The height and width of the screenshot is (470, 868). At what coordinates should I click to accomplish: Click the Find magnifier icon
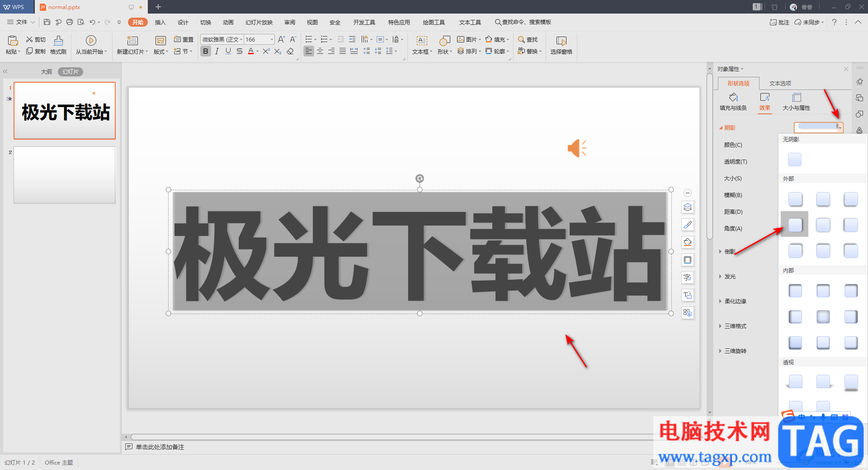click(x=521, y=40)
